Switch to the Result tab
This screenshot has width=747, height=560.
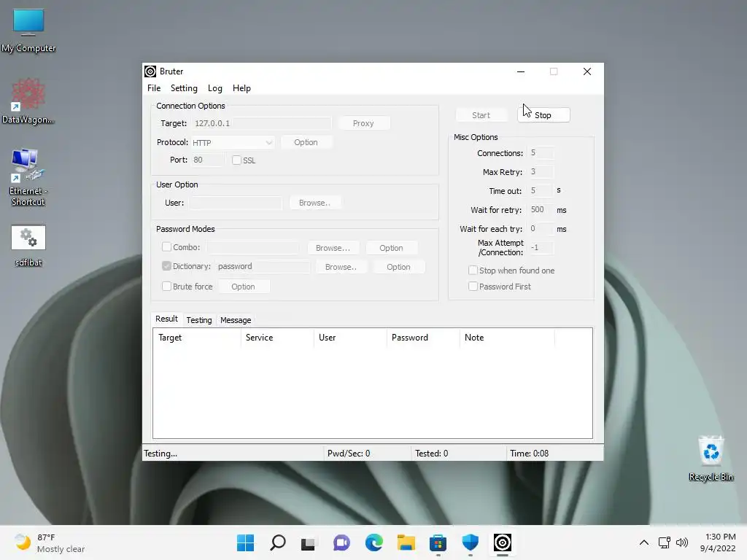coord(166,319)
